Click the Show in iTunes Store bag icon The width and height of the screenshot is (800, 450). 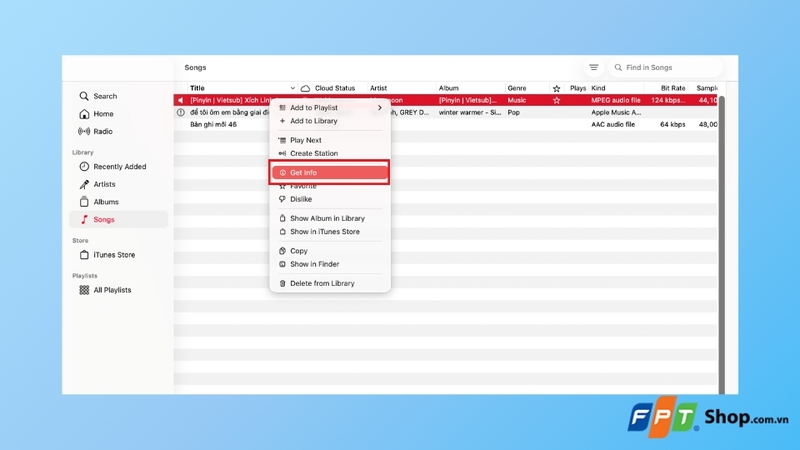click(282, 232)
